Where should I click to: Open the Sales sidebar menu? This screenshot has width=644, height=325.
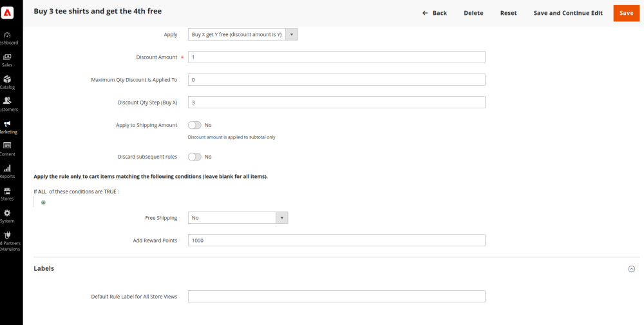[x=7, y=60]
